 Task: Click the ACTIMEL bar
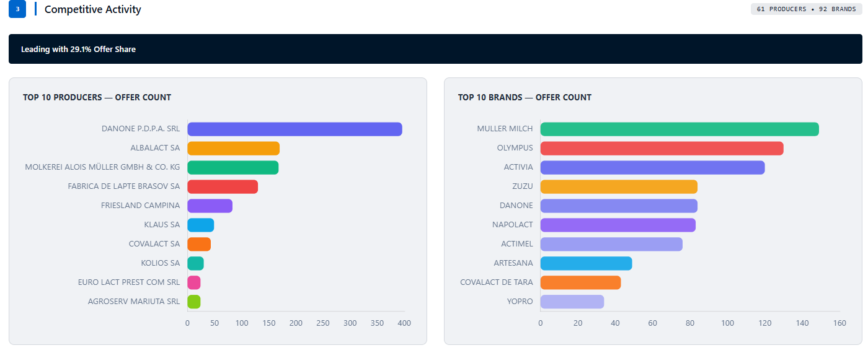coord(611,244)
